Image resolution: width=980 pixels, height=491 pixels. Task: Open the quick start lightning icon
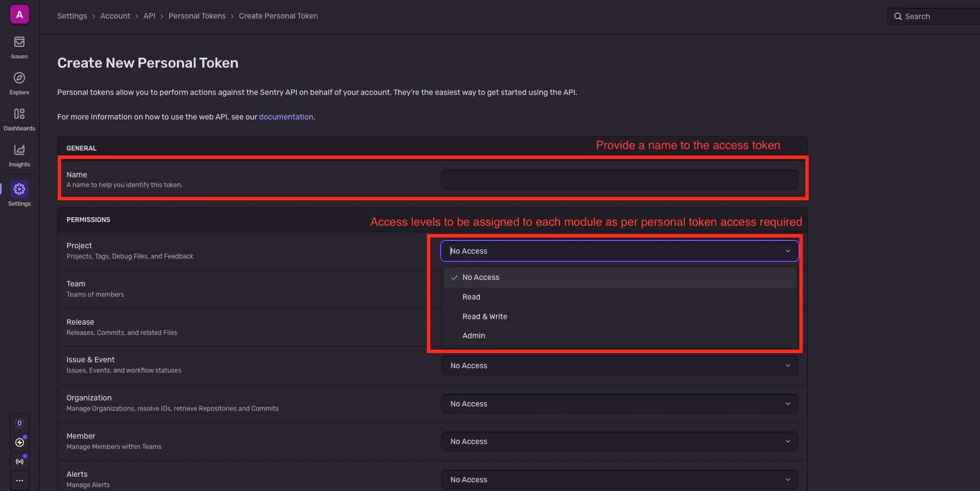pos(20,442)
